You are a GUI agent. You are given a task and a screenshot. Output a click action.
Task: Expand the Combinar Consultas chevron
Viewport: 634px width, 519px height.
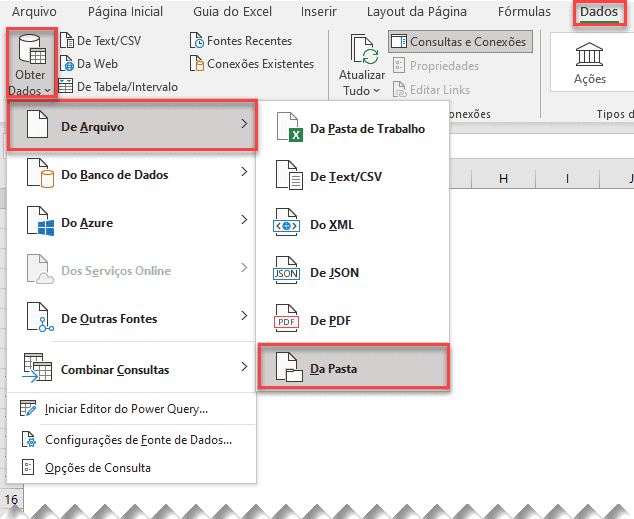(x=244, y=367)
